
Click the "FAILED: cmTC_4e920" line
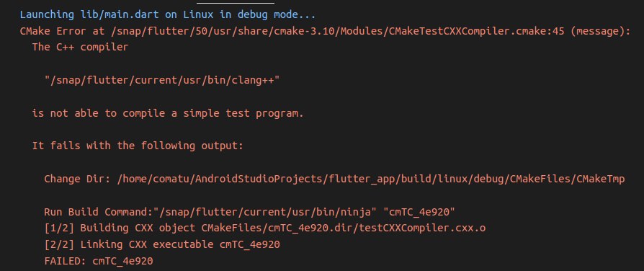[x=99, y=261]
